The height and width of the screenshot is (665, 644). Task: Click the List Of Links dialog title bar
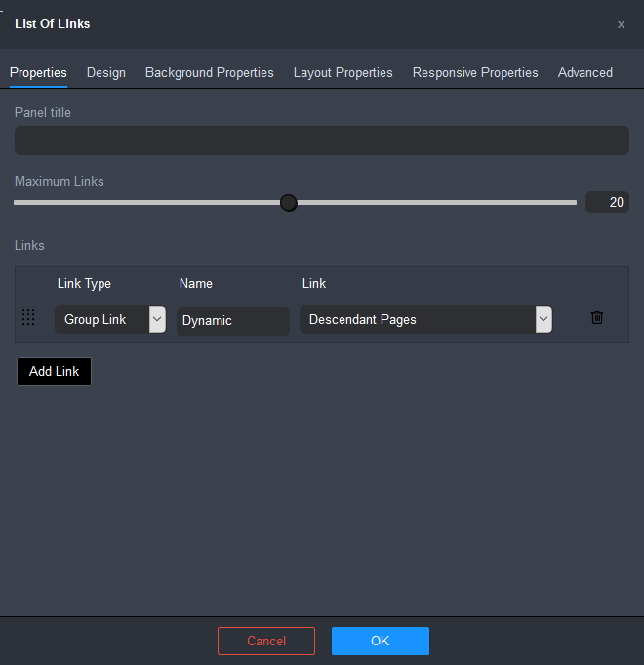[x=293, y=24]
